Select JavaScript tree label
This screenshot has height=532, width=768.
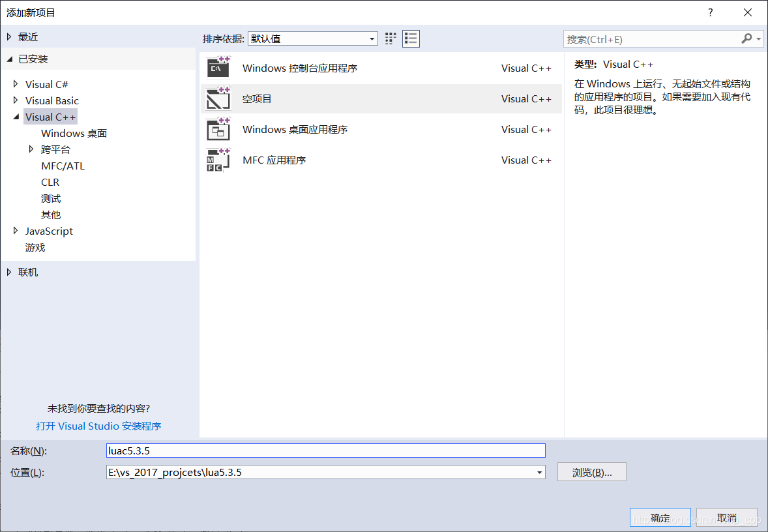49,231
